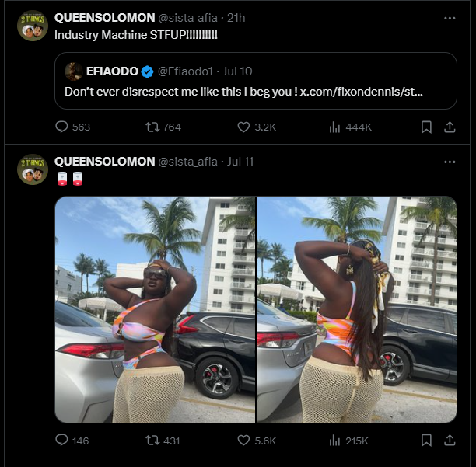Retweet the Industry Machine STFUP tweet

[153, 127]
